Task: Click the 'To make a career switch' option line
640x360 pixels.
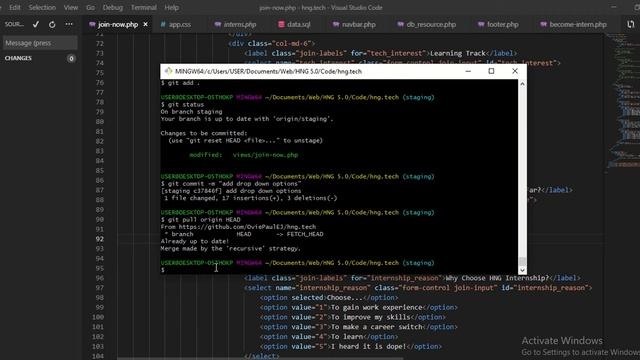Action: (x=359, y=327)
